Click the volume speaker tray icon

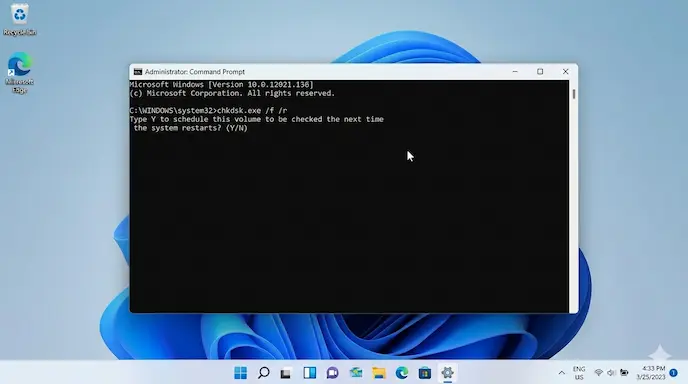[x=611, y=373]
